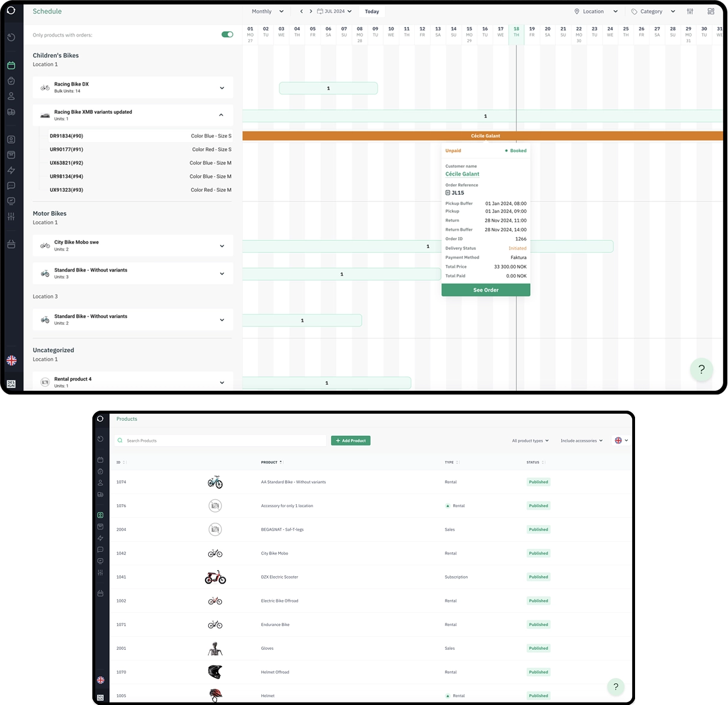Click the calendar icon in Products sidebar
Image resolution: width=728 pixels, height=705 pixels.
point(100,460)
